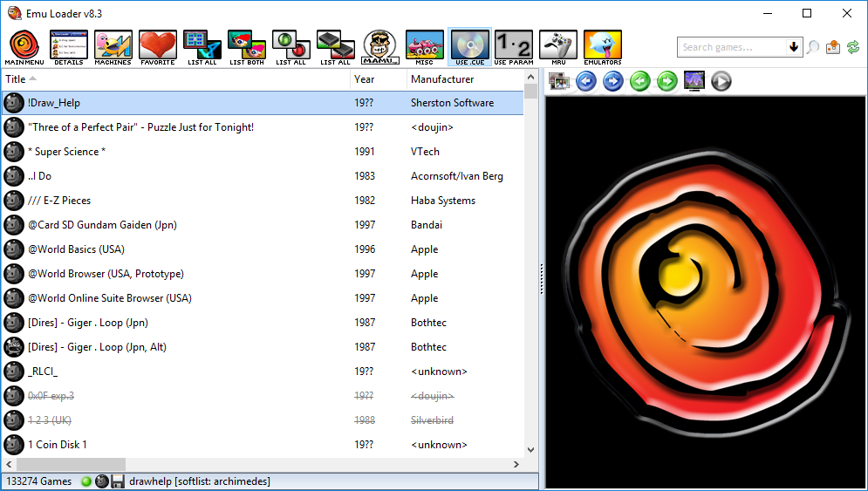Select the ..I Do game row

[x=263, y=176]
